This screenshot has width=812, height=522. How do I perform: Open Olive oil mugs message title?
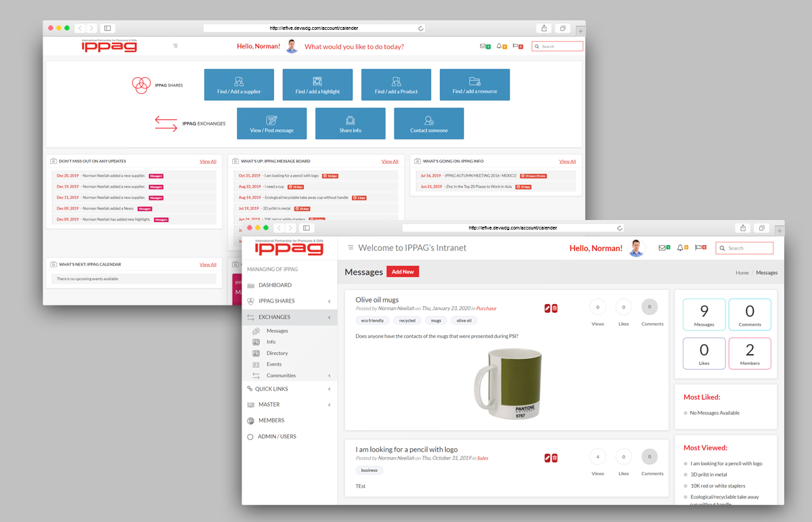377,299
